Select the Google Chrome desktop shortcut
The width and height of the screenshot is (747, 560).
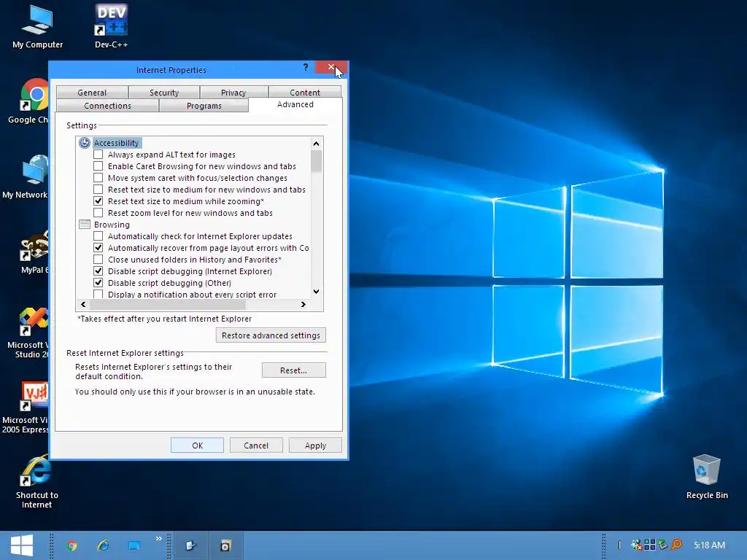click(x=28, y=101)
